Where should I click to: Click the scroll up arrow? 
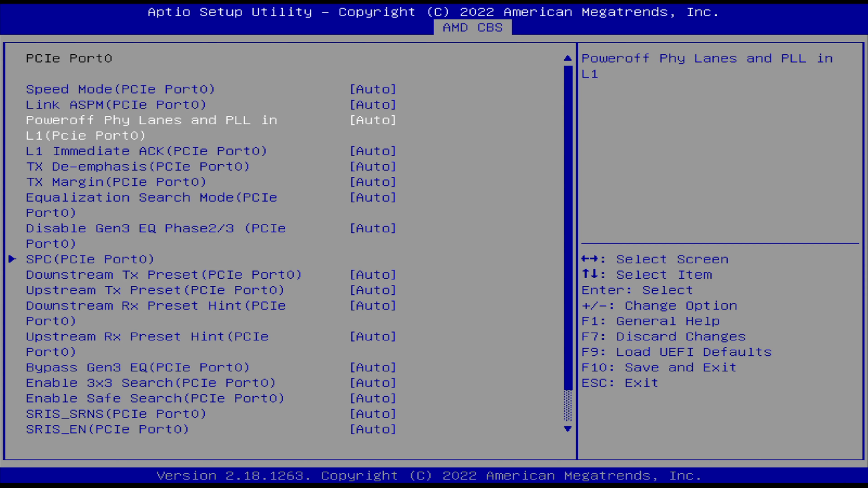(568, 58)
